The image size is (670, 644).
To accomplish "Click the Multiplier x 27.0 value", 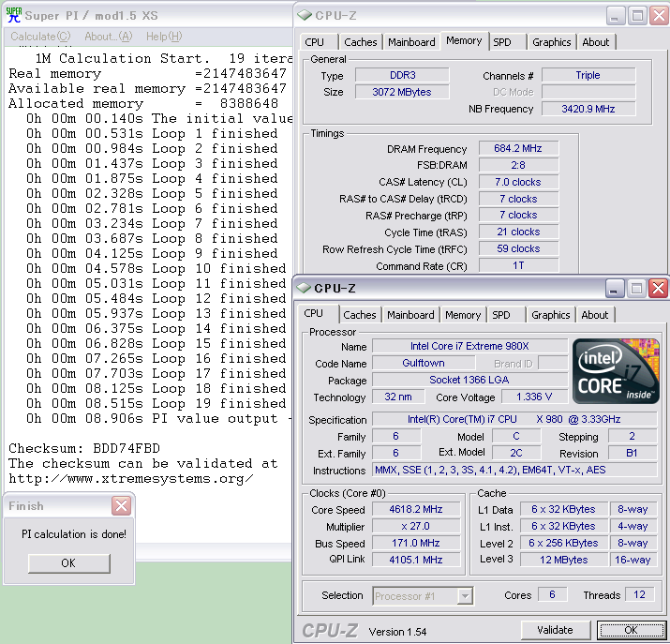I will pos(416,526).
